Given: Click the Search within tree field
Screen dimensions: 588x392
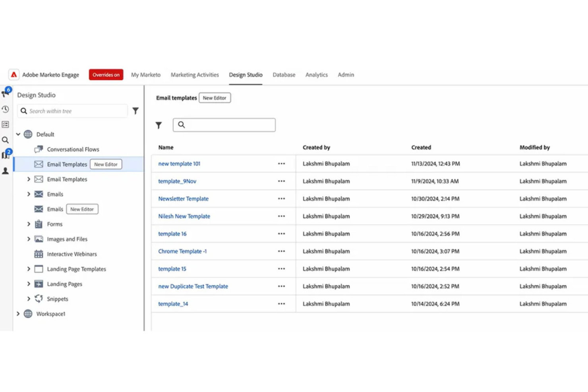Looking at the screenshot, I should click(73, 111).
